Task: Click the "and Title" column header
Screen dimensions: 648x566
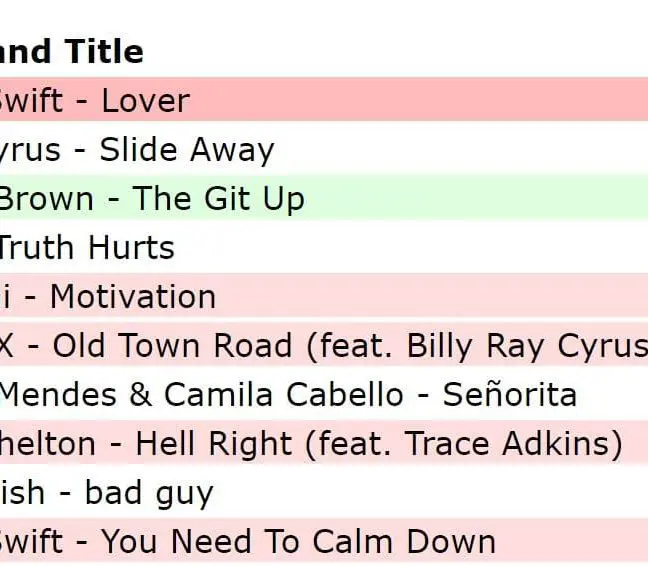Action: click(x=71, y=51)
